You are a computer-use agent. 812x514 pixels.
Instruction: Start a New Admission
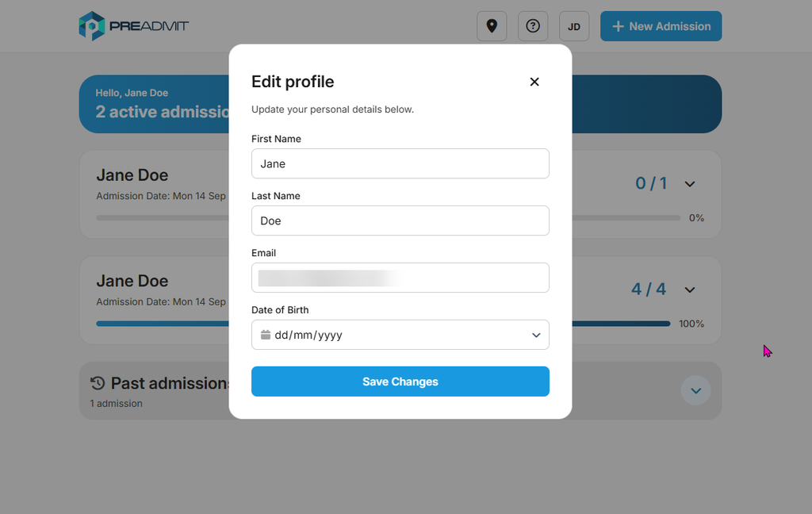tap(661, 26)
